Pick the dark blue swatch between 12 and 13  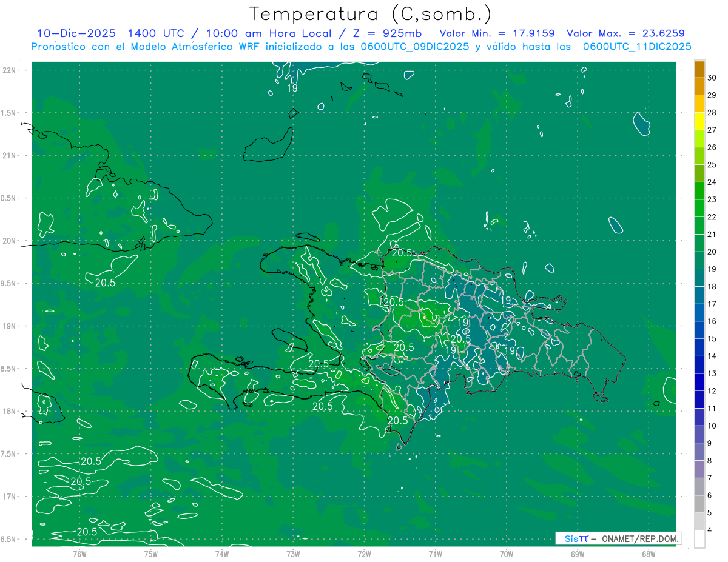(699, 383)
